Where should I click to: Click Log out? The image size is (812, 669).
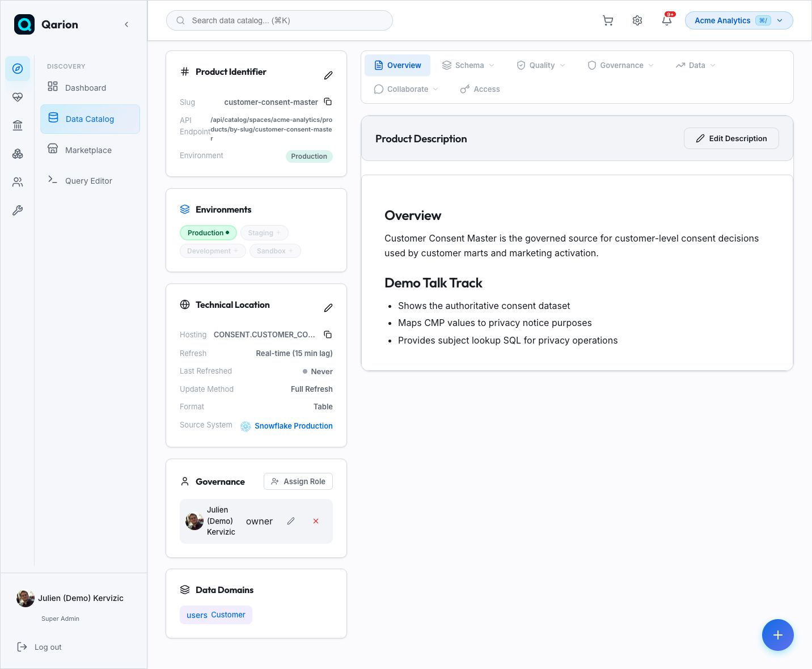tap(40, 647)
